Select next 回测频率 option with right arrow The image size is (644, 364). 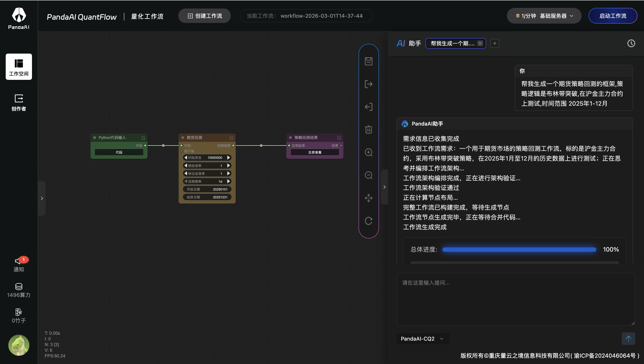coord(228,181)
